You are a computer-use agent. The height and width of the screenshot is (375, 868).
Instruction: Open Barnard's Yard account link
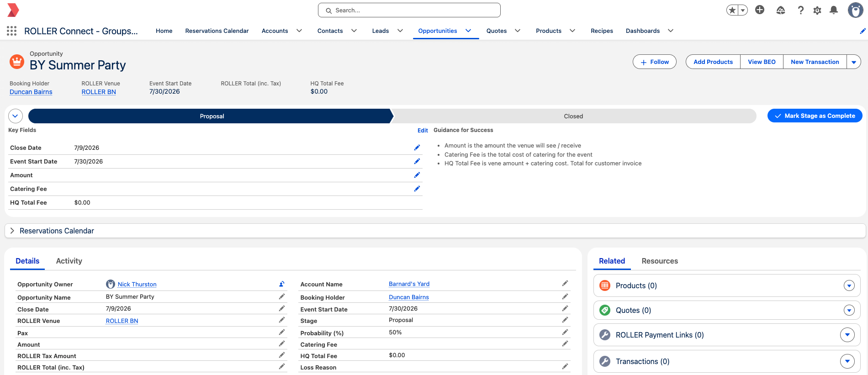click(409, 284)
